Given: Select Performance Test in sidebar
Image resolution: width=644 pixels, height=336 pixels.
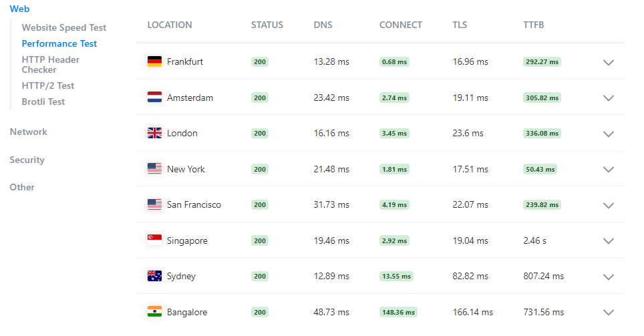Looking at the screenshot, I should (59, 44).
